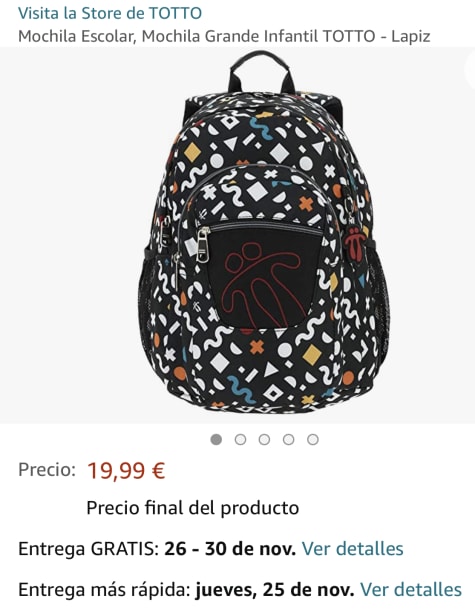475x613 pixels.
Task: Select the fifth image carousel dot
Action: tap(313, 439)
